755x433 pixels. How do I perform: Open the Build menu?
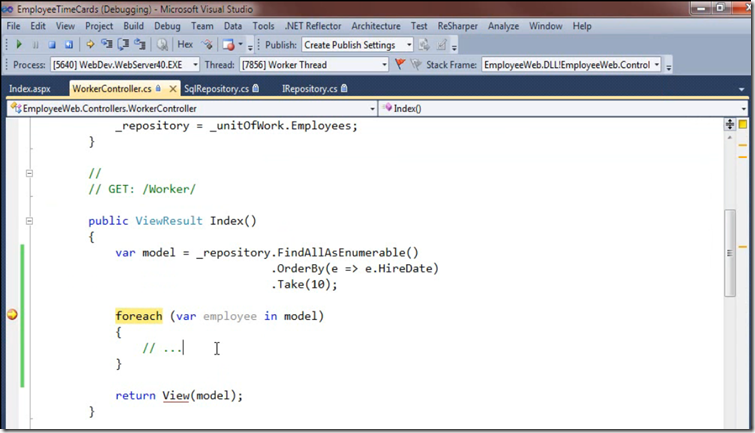pyautogui.click(x=133, y=26)
